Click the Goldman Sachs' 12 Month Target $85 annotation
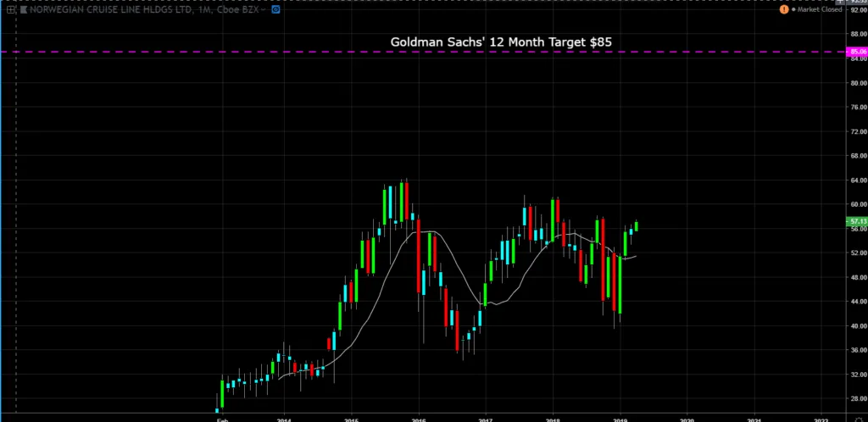The width and height of the screenshot is (868, 422). click(x=501, y=42)
